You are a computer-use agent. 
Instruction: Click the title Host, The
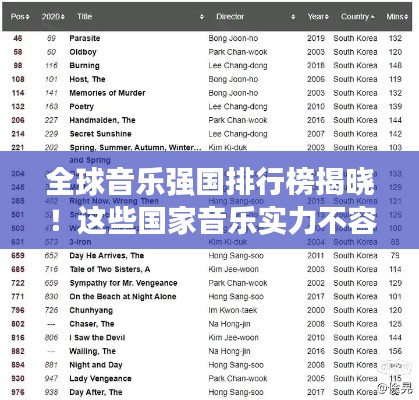tap(87, 79)
